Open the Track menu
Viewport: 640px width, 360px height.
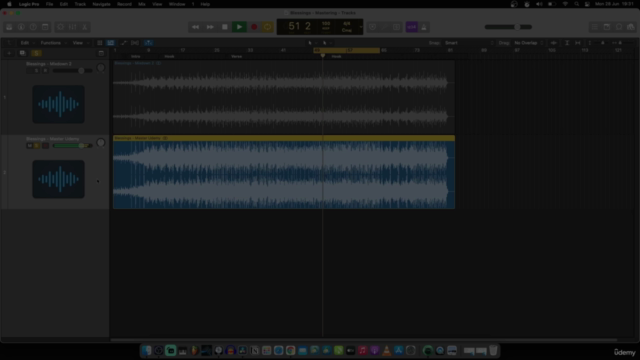[80, 4]
